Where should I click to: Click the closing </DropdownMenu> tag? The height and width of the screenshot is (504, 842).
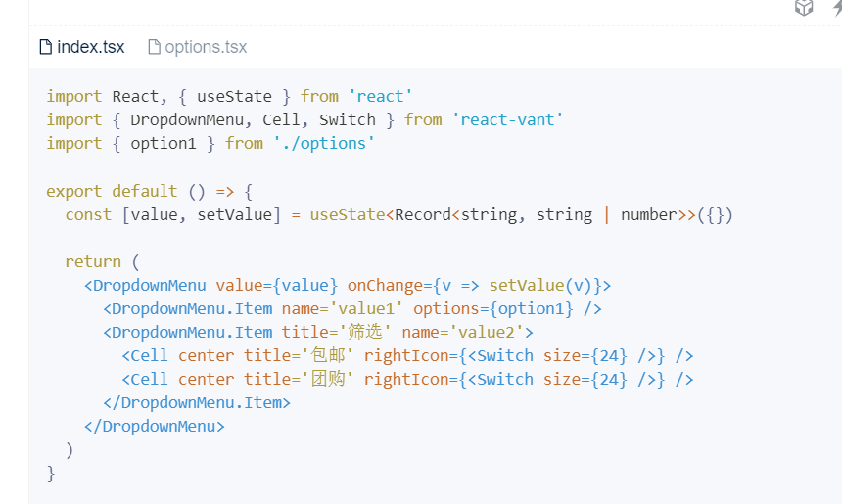click(155, 426)
